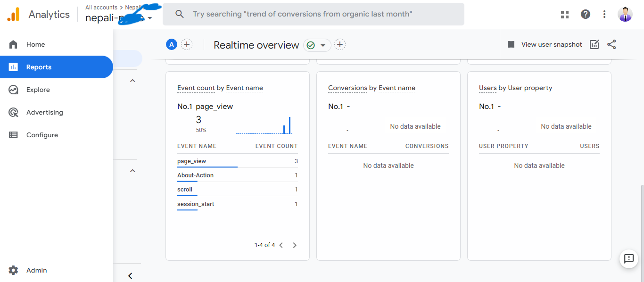Click the profile avatar icon
Screen dimensions: 644x282
tap(625, 14)
